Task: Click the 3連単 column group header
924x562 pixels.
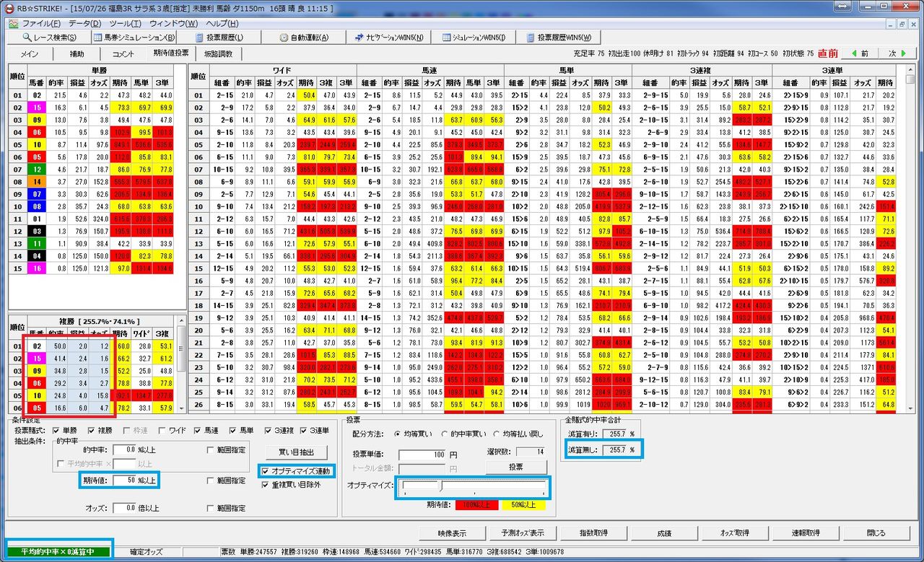Action: pyautogui.click(x=833, y=70)
